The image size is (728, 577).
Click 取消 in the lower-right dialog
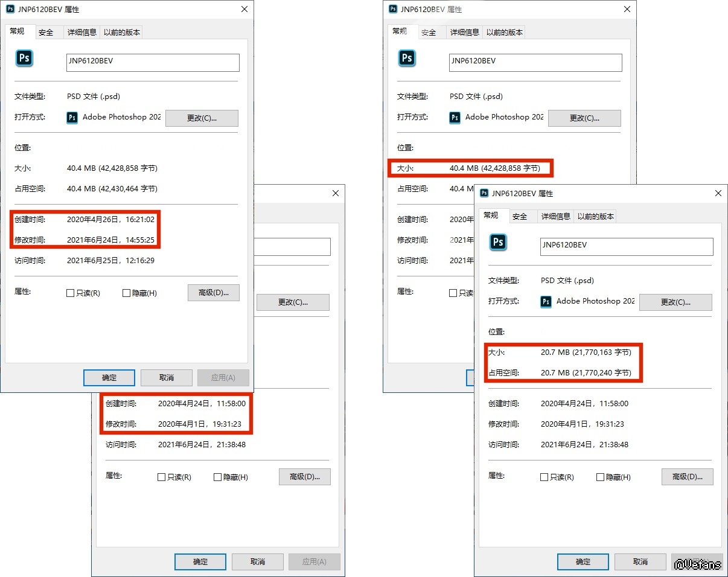(640, 562)
